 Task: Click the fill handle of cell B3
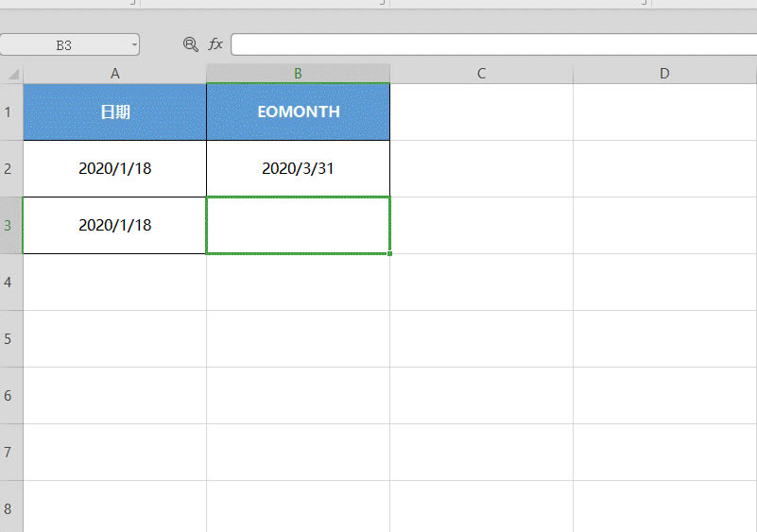[x=389, y=253]
